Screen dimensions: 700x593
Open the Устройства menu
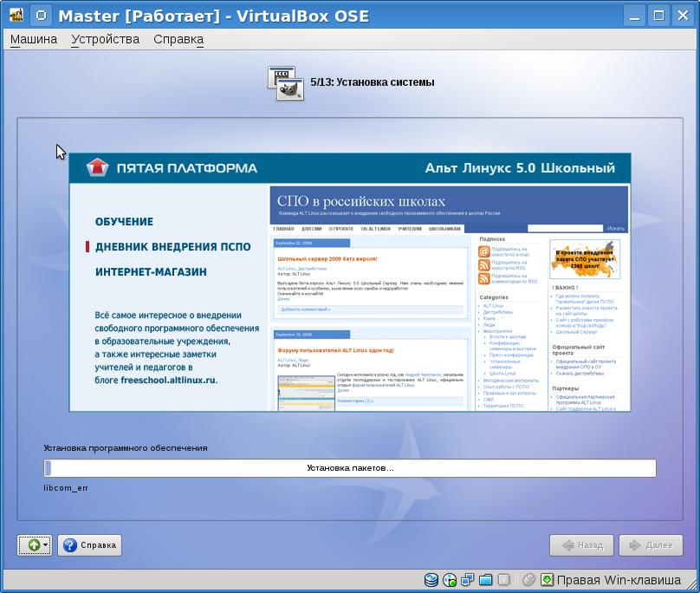[x=105, y=39]
